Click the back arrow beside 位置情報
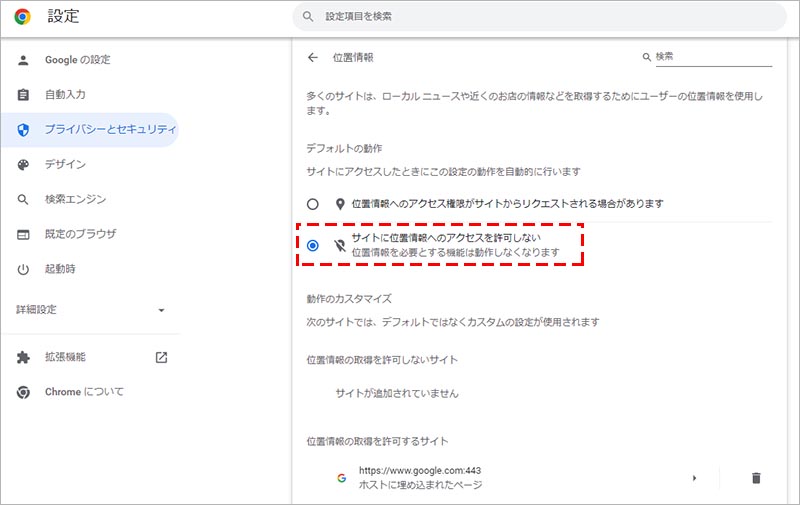 coord(313,58)
